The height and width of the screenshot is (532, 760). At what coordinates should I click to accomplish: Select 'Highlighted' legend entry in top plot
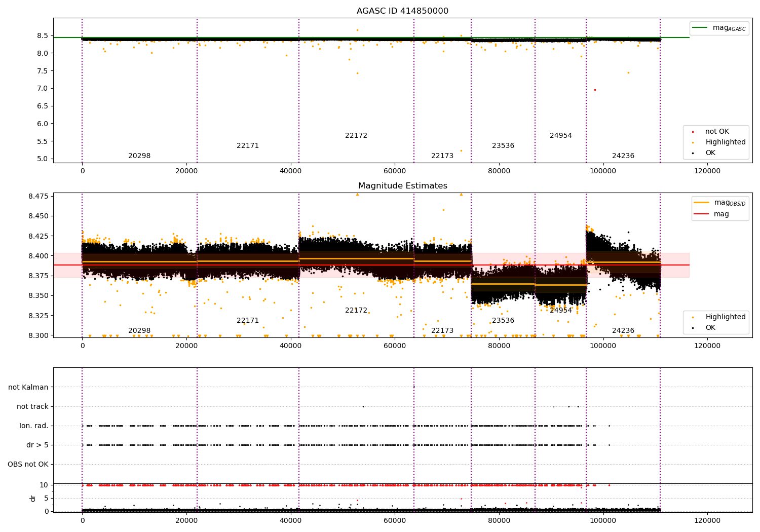(x=726, y=142)
